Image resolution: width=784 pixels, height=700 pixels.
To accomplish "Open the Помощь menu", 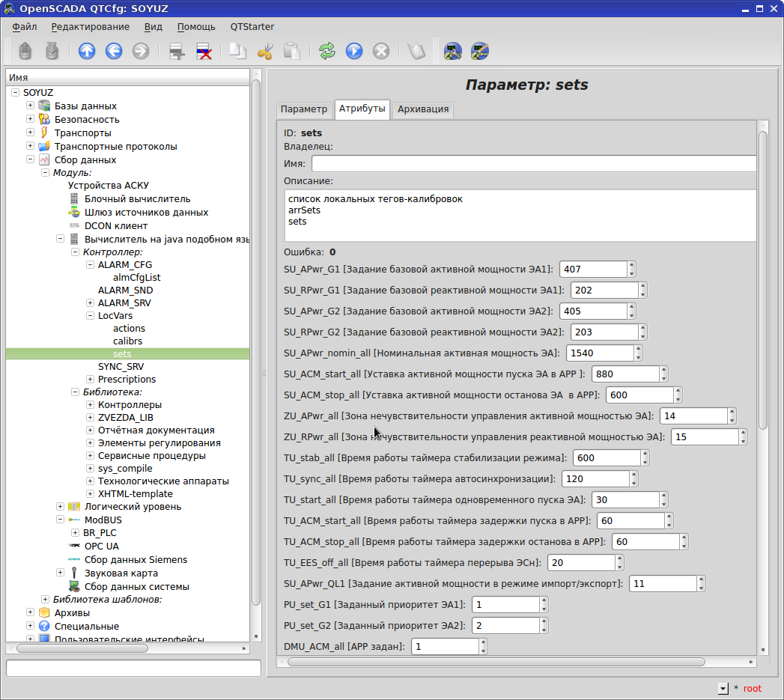I will 196,27.
